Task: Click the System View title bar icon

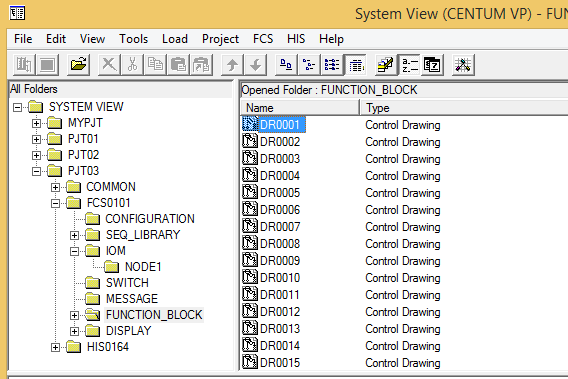Action: (17, 13)
